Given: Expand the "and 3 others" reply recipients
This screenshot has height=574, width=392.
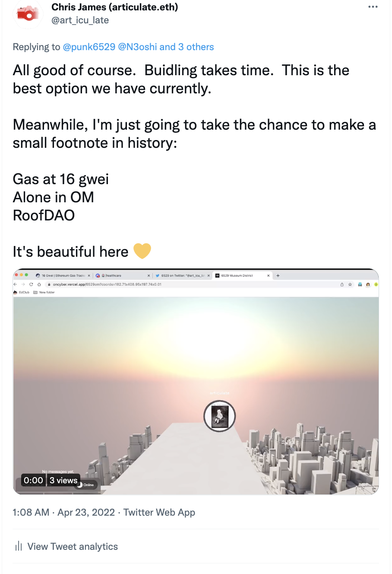Looking at the screenshot, I should point(187,47).
